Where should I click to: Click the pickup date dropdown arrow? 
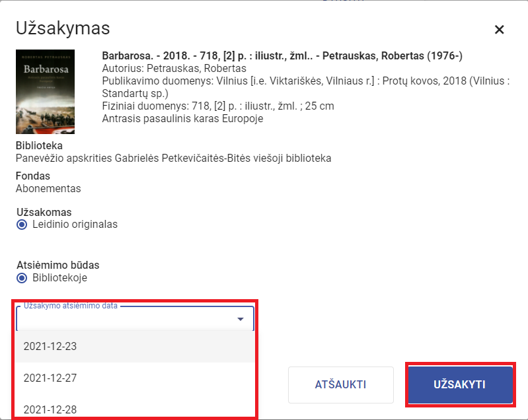[241, 320]
